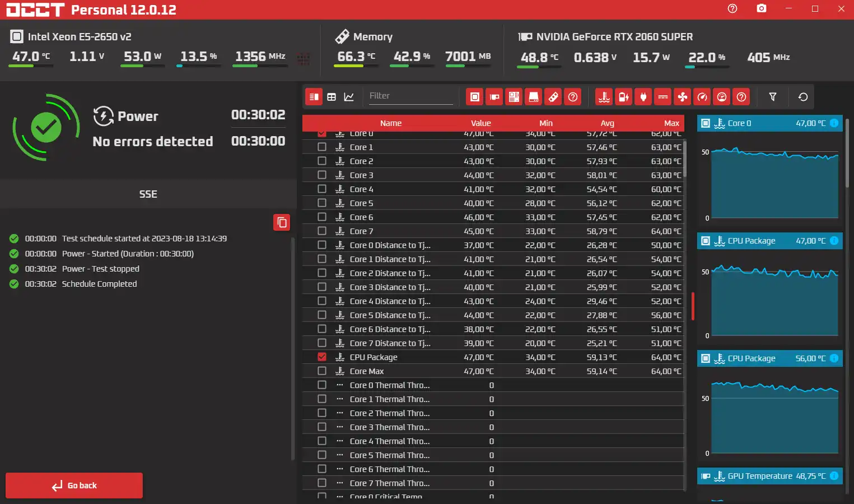
Task: Click the 'Power - Test stopped' log entry
Action: coord(101,269)
